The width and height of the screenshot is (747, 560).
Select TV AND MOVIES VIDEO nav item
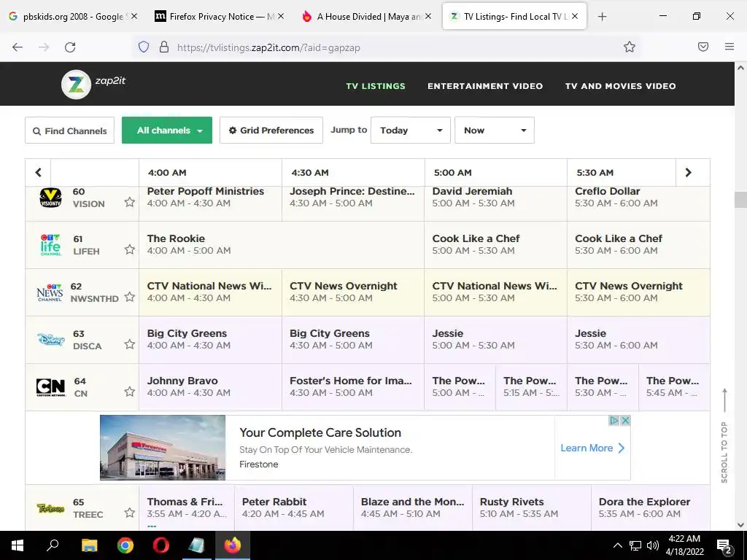click(620, 86)
